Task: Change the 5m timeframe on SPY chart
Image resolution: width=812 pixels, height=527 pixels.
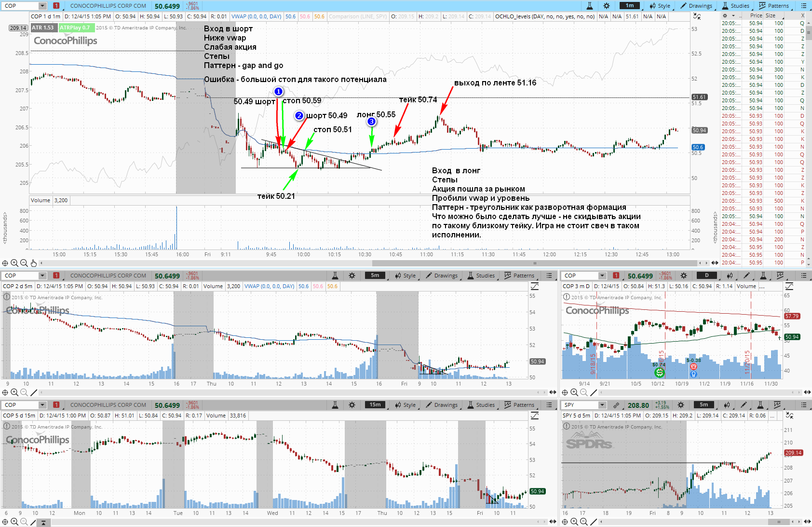Action: pos(704,405)
